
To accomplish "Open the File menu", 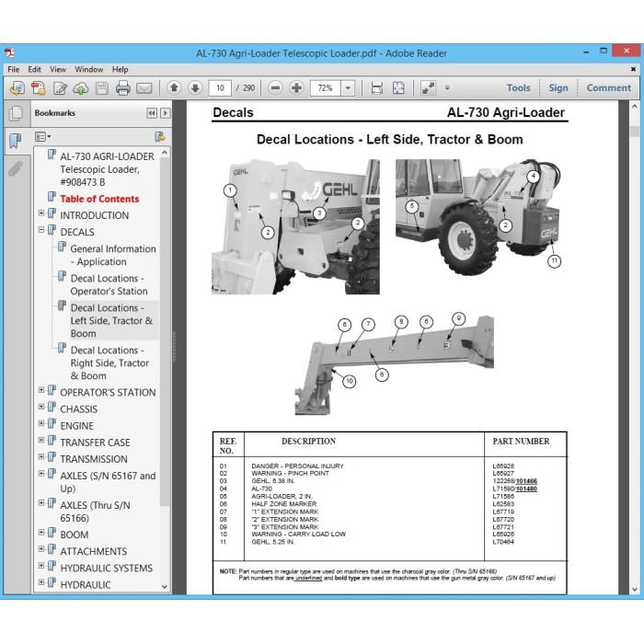I will pyautogui.click(x=14, y=69).
